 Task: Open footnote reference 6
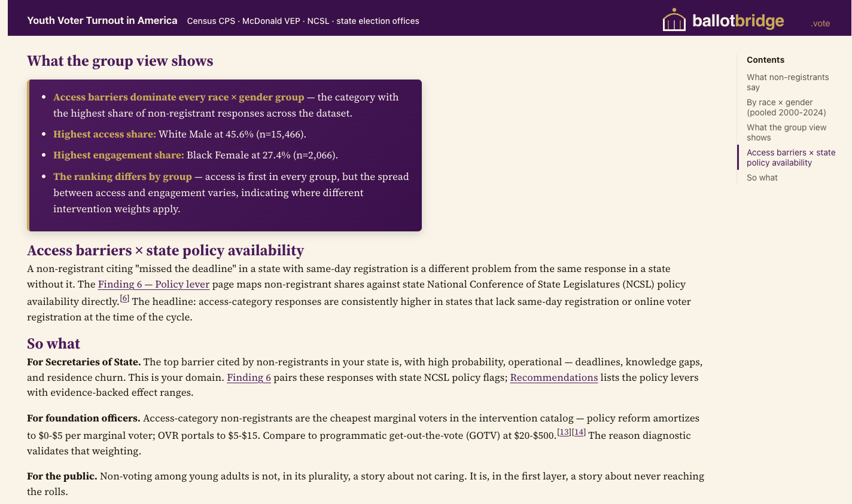pos(124,298)
